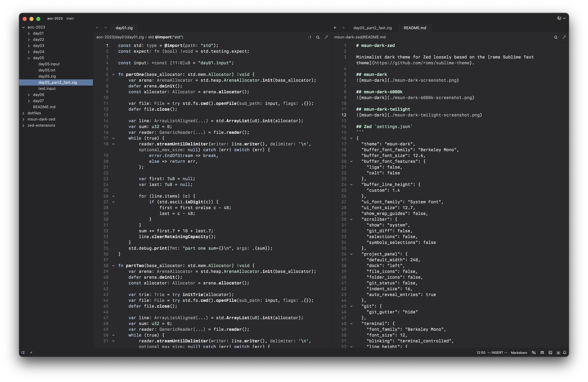Click the main branch label in title bar
The width and height of the screenshot is (588, 382).
click(70, 19)
